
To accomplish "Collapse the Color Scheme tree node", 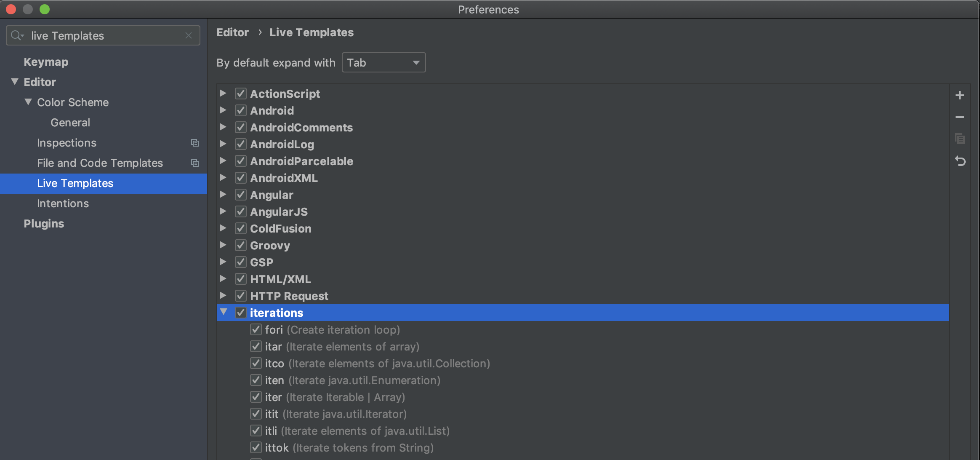I will pyautogui.click(x=28, y=102).
